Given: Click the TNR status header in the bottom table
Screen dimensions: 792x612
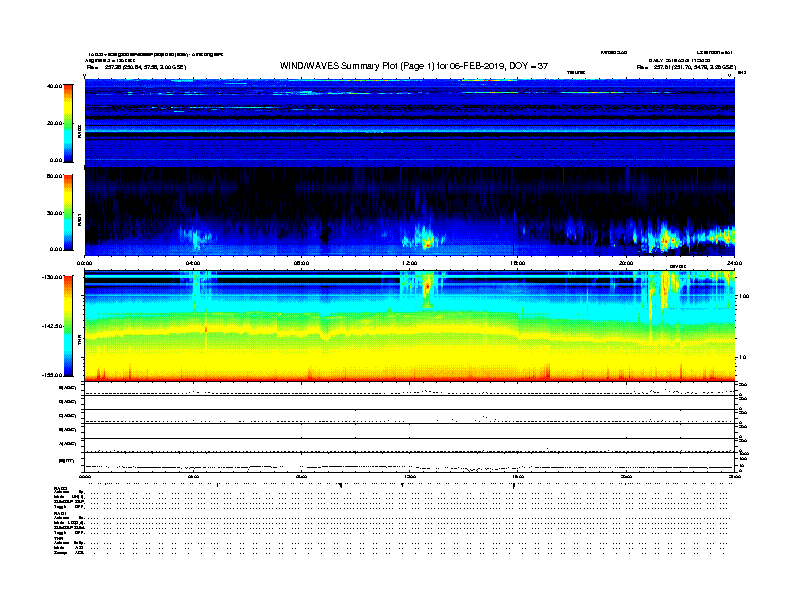Looking at the screenshot, I should 58,538.
